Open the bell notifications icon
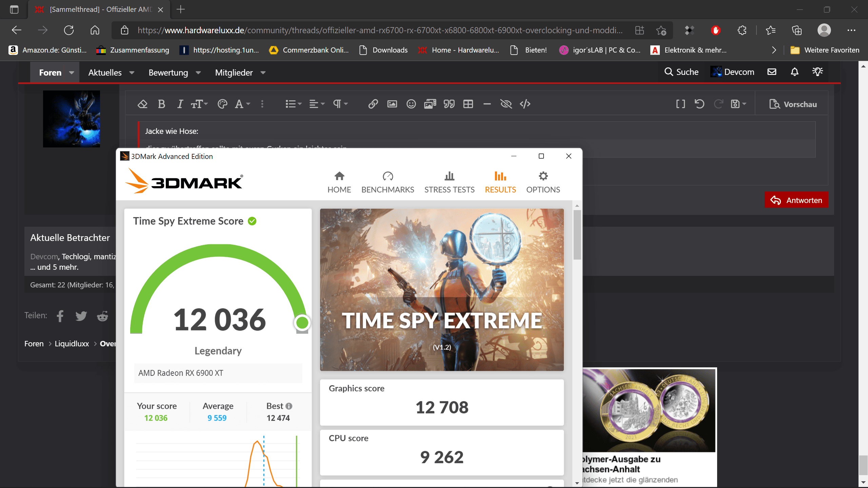The image size is (868, 488). pyautogui.click(x=794, y=72)
